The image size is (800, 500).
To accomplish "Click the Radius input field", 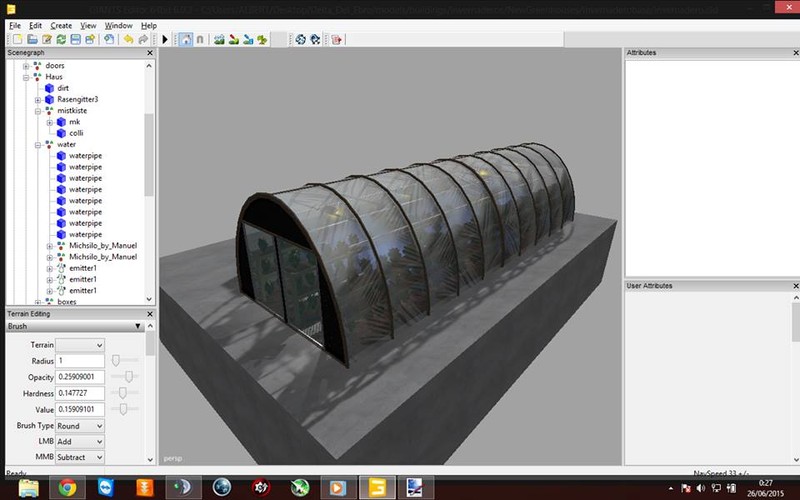I will pos(80,360).
